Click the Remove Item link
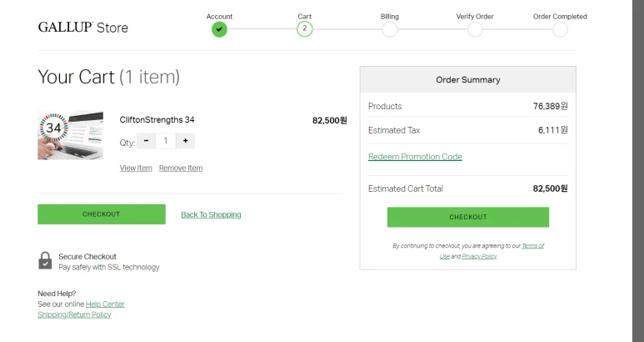 coord(181,168)
